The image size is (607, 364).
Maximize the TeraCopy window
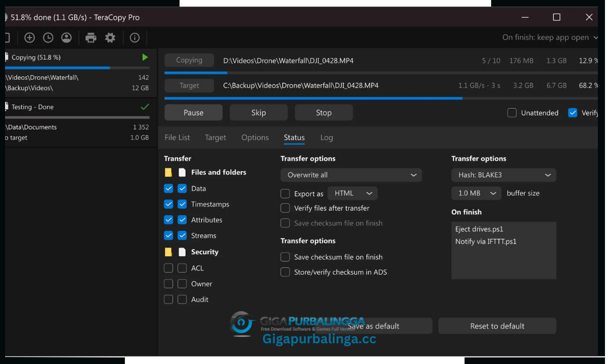556,17
